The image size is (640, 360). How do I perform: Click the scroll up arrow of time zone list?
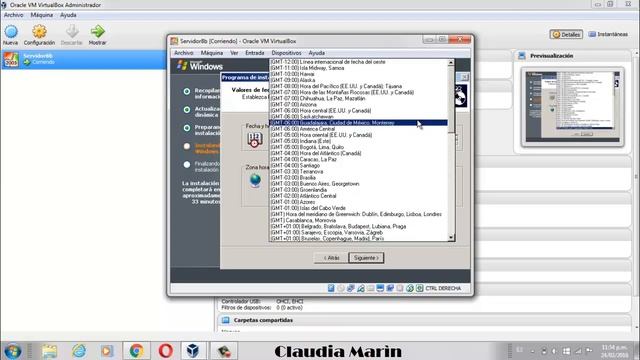point(451,62)
